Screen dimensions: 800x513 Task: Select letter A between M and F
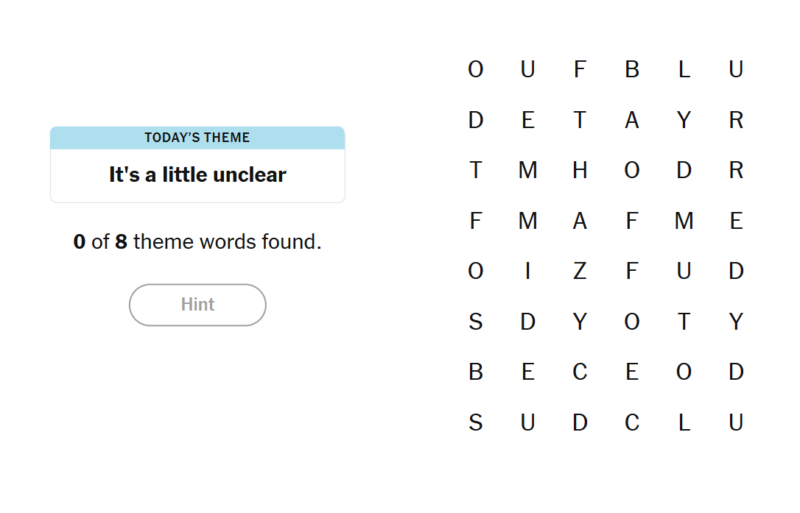click(580, 222)
